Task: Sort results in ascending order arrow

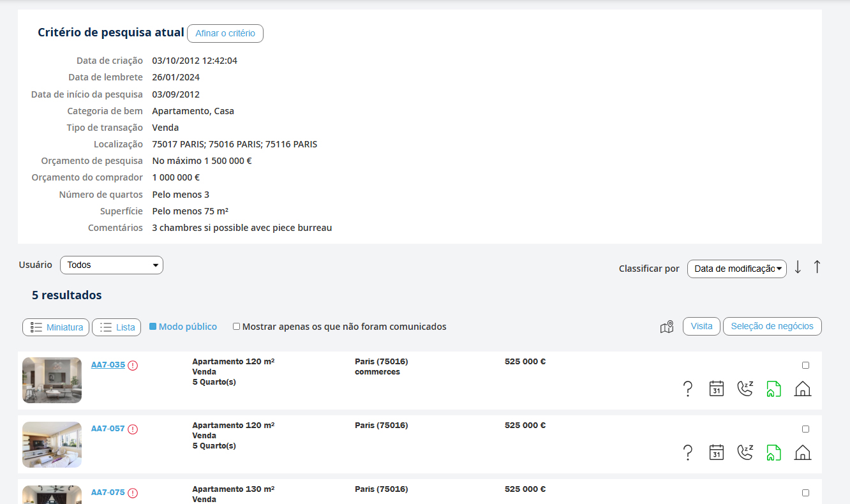Action: (x=817, y=268)
